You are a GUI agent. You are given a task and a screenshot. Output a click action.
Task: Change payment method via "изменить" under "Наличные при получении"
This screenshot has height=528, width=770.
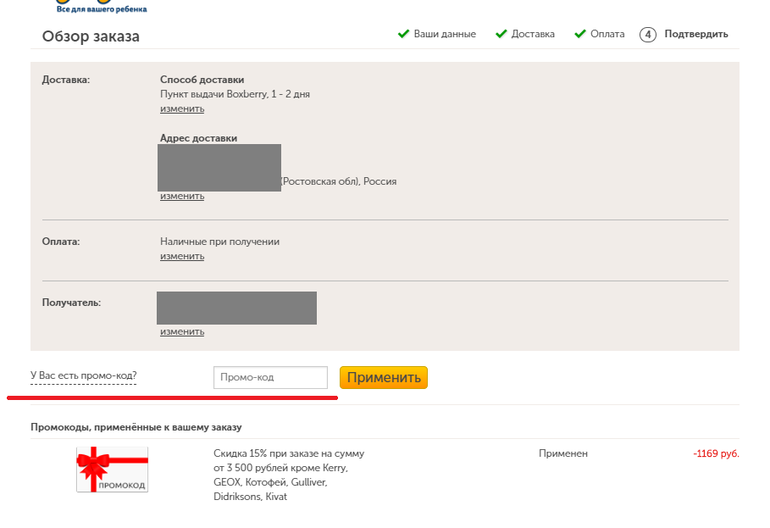(182, 257)
